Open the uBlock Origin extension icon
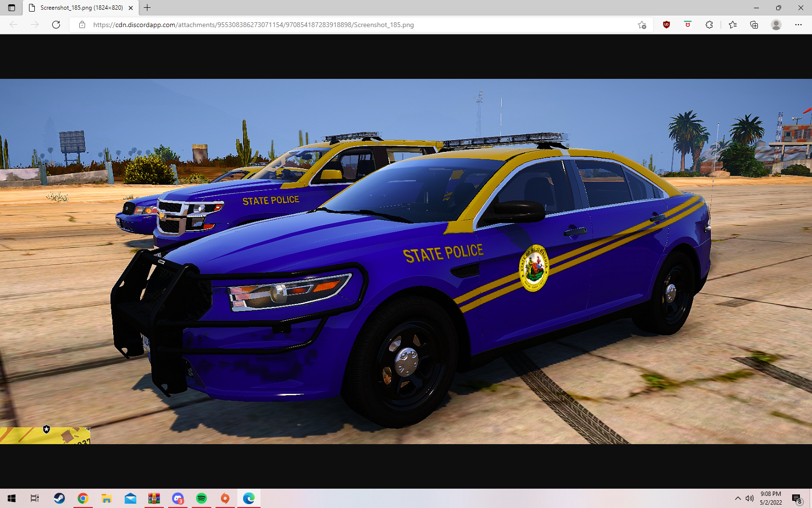The height and width of the screenshot is (508, 812). (667, 25)
